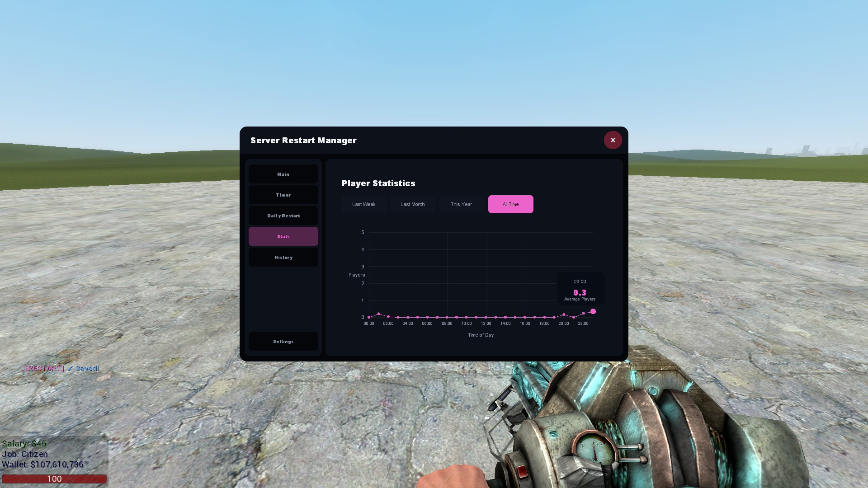
Task: Click the highlighted 23:00 data point
Action: point(593,311)
